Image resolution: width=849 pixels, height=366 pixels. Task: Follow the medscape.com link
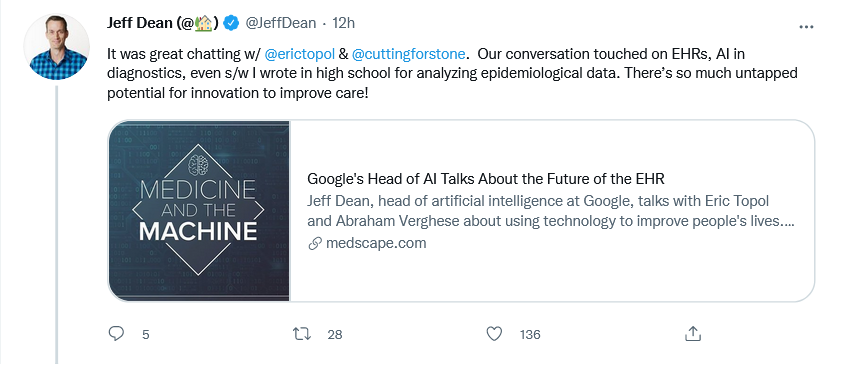(376, 243)
